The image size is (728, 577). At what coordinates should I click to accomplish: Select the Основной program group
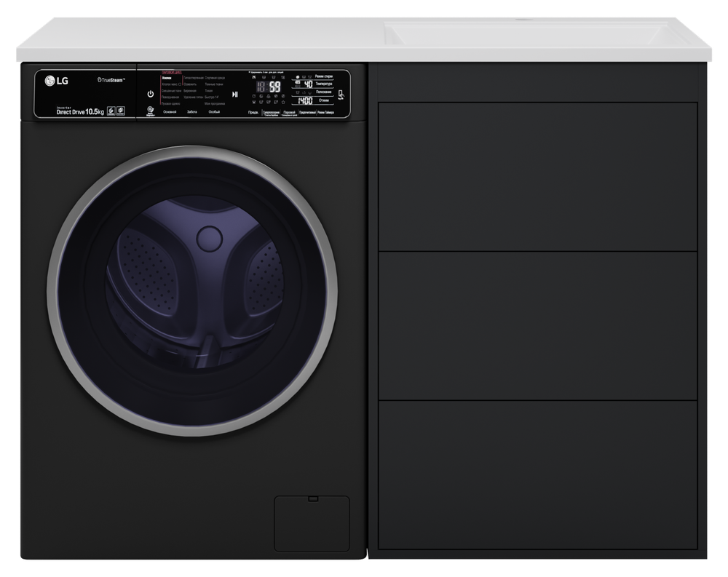(x=170, y=112)
